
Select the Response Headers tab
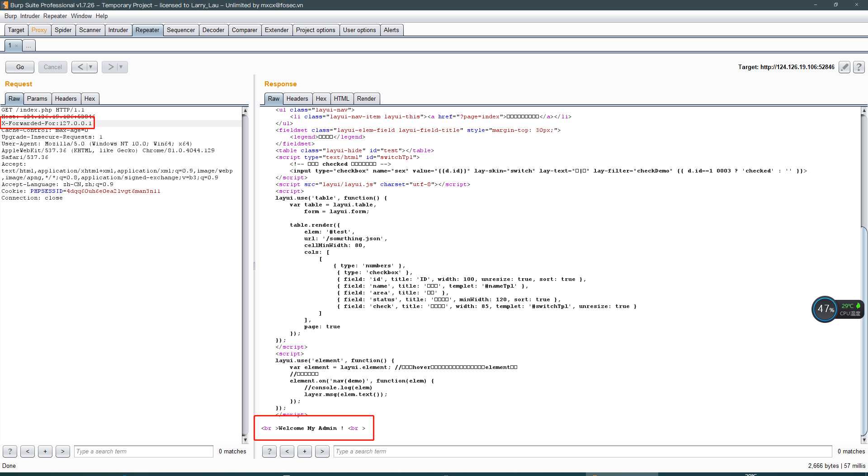click(x=297, y=98)
